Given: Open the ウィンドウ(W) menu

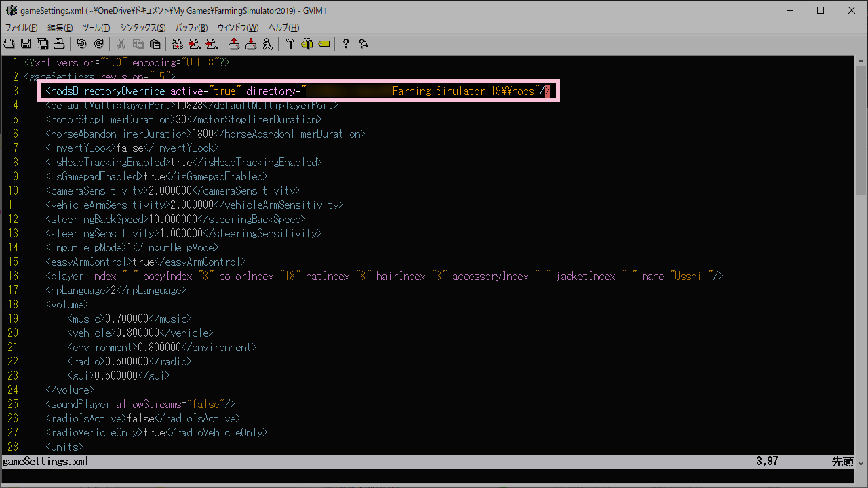Looking at the screenshot, I should [238, 28].
